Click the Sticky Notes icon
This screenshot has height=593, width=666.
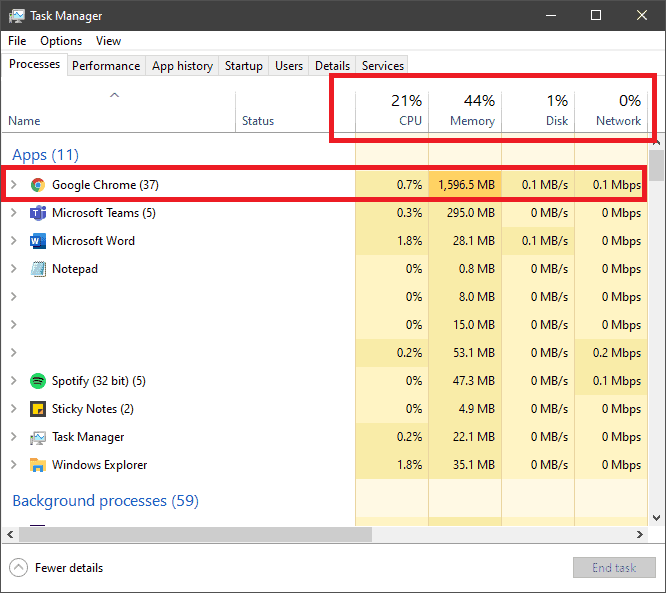(38, 409)
